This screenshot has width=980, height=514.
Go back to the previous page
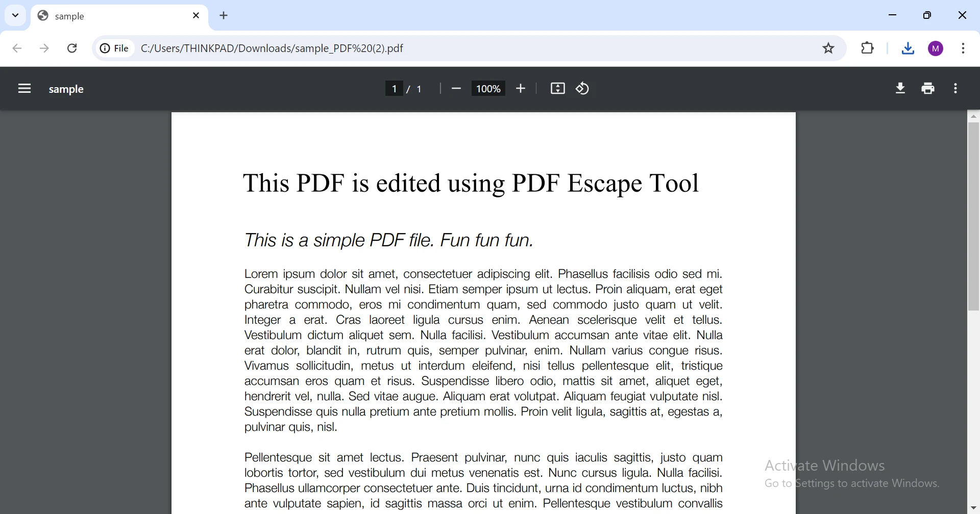(17, 48)
